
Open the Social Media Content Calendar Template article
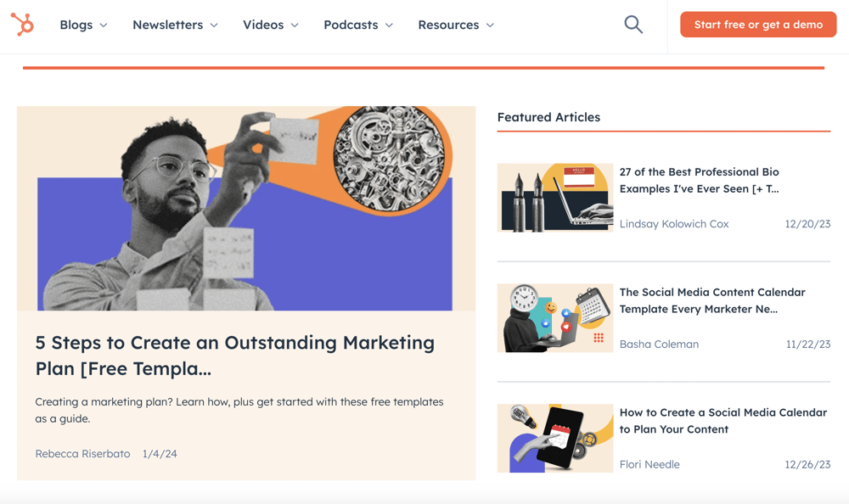pyautogui.click(x=711, y=300)
